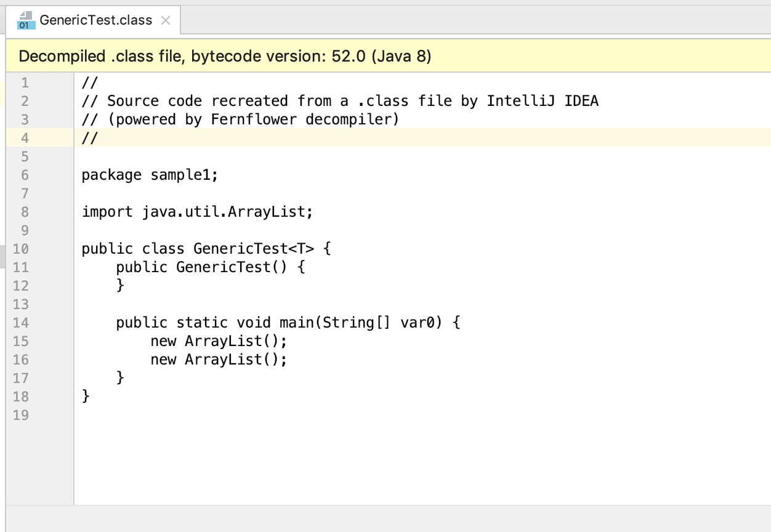Click line number 1 in the gutter
Image resolution: width=771 pixels, height=532 pixels.
pos(25,83)
